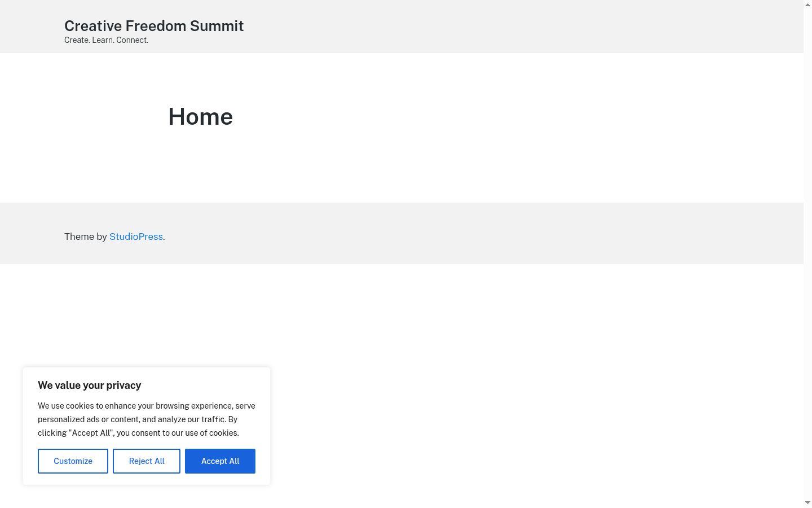The image size is (812, 508).
Task: Open cookie preferences via Customize
Action: point(73,461)
